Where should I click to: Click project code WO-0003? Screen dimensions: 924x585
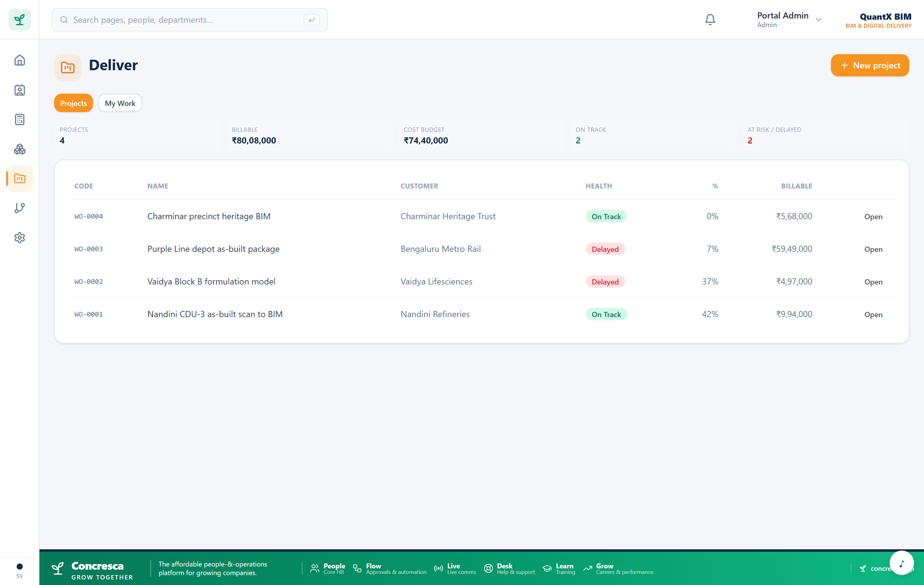point(89,249)
